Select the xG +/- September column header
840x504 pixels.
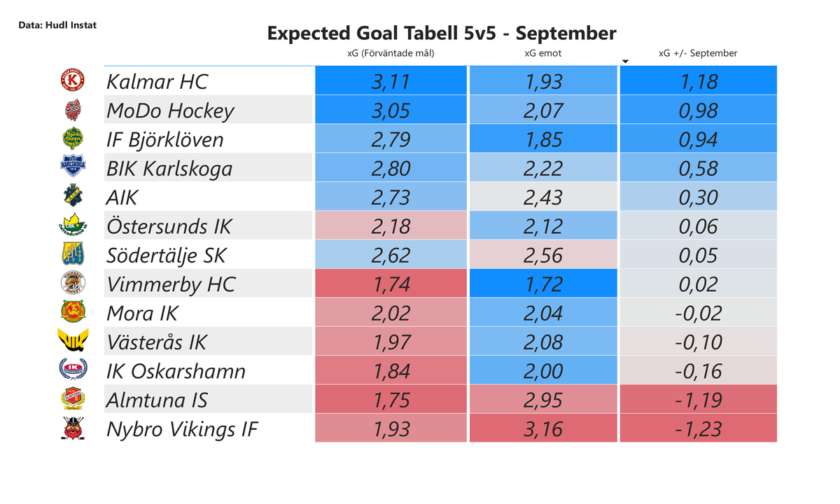tap(698, 53)
